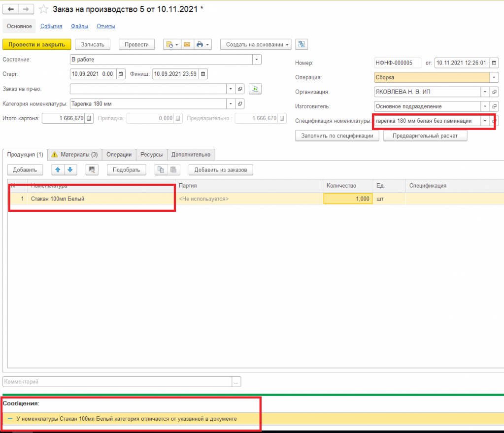Open the document structure icon after Создать на основании

tap(302, 45)
